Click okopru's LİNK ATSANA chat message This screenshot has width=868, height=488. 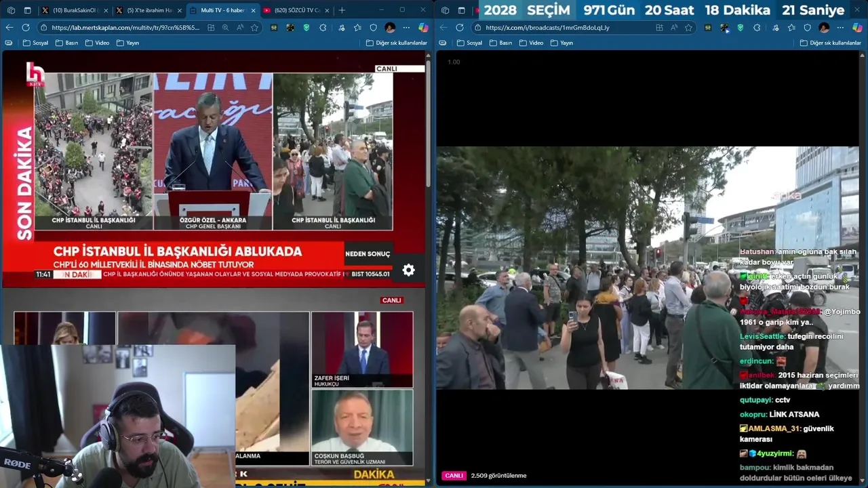(x=780, y=414)
